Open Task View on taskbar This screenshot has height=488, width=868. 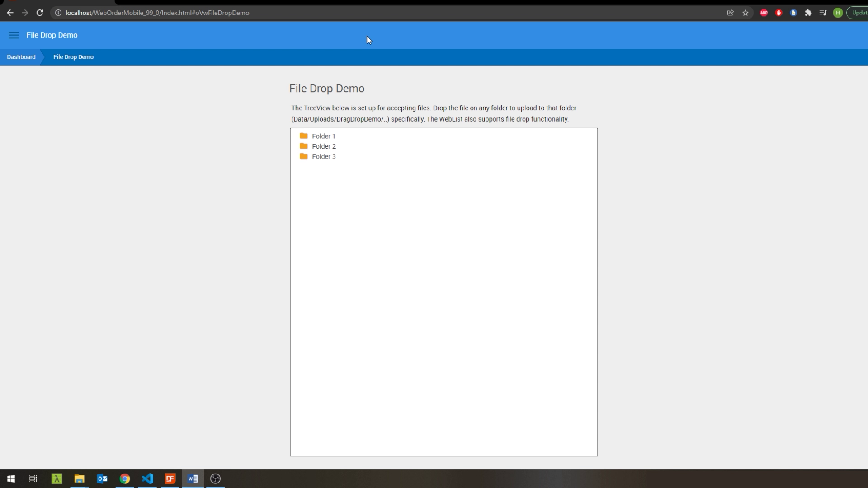pyautogui.click(x=33, y=479)
